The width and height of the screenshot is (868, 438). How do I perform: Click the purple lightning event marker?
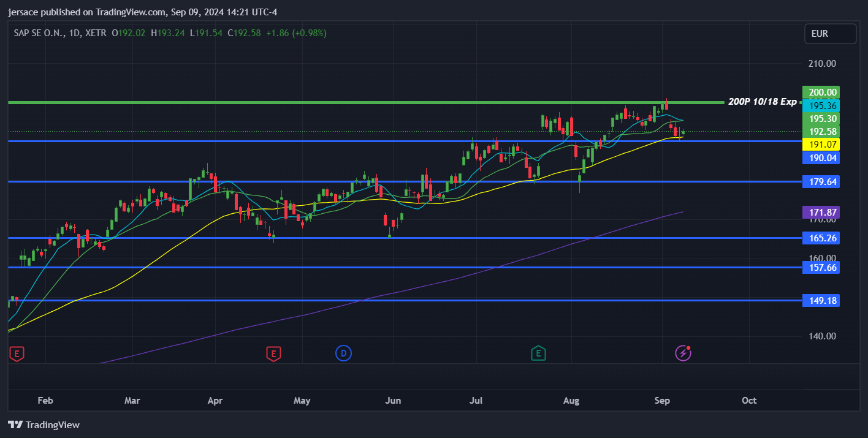coord(683,353)
